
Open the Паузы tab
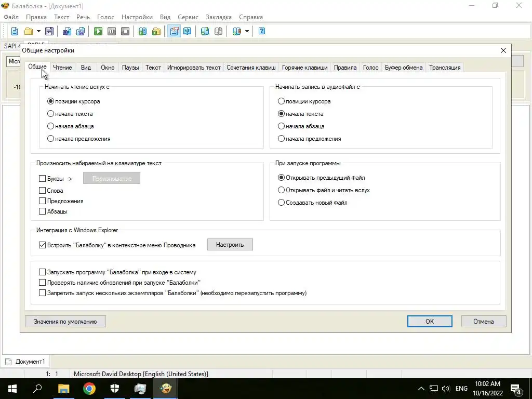130,68
